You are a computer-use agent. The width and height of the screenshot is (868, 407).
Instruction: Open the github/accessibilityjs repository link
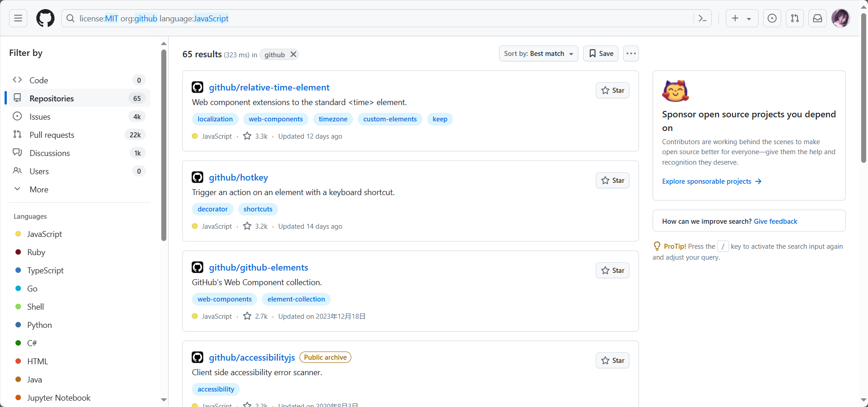252,357
